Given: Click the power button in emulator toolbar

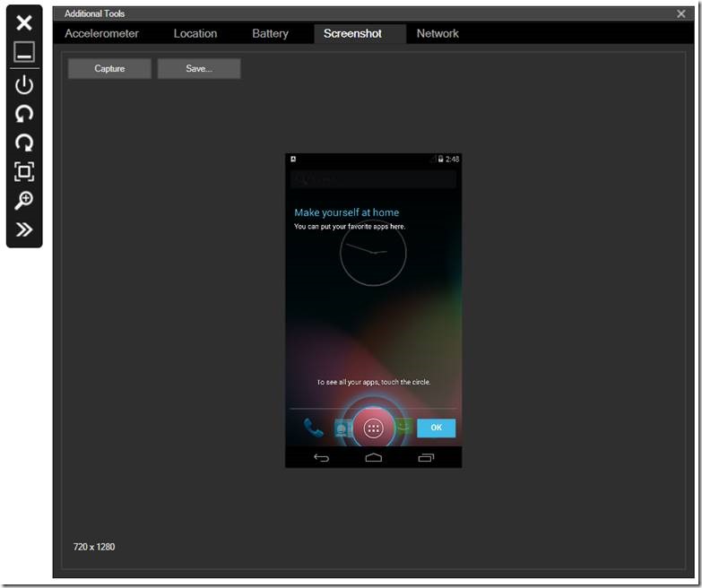Looking at the screenshot, I should [x=24, y=85].
